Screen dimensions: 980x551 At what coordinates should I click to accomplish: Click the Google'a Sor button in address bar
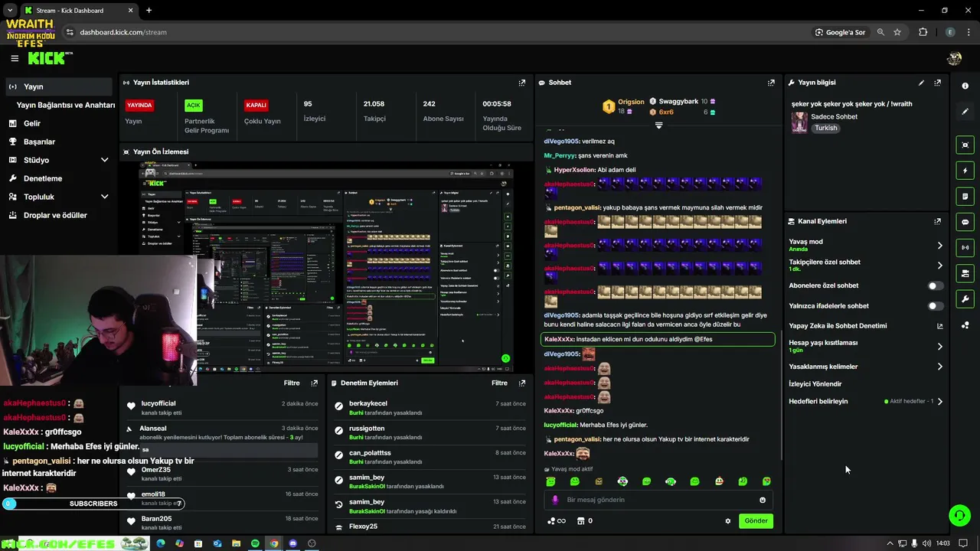(840, 32)
